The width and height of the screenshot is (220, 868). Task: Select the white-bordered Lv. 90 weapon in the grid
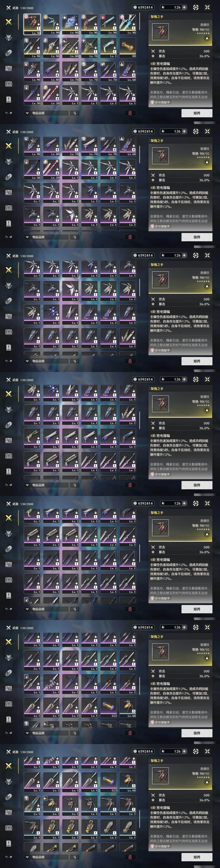[x=32, y=24]
